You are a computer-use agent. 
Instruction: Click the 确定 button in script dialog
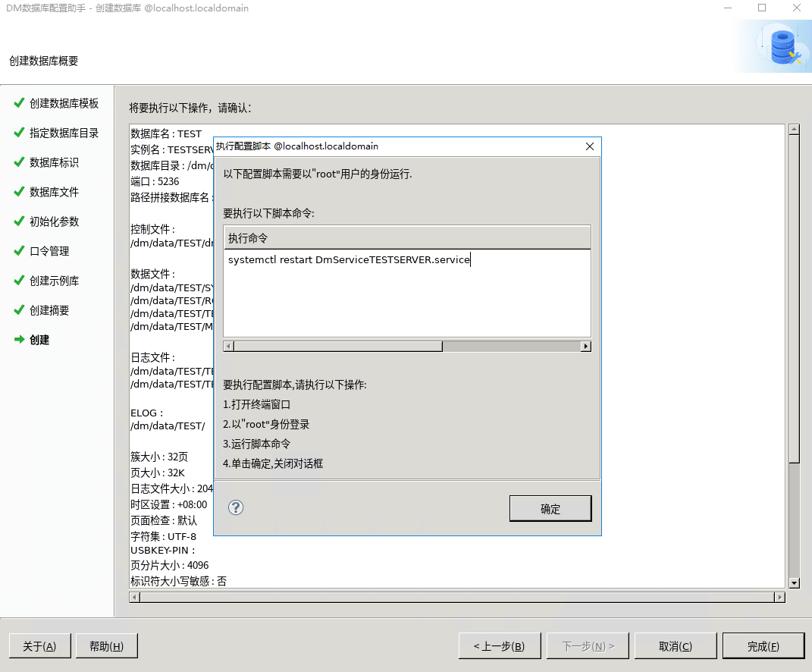tap(550, 509)
